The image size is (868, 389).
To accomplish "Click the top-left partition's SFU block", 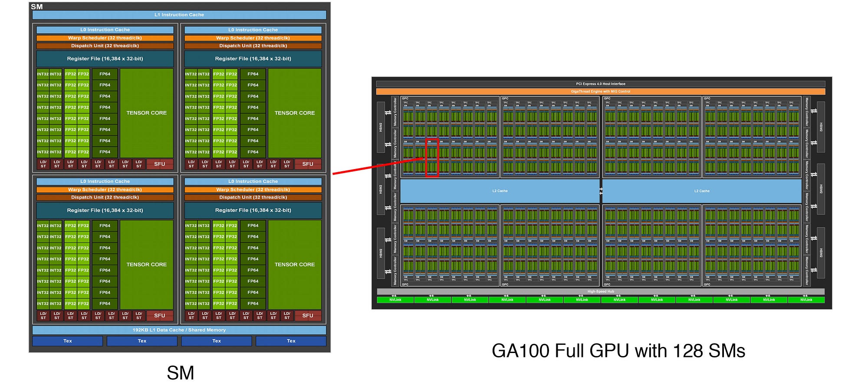I will coord(160,164).
